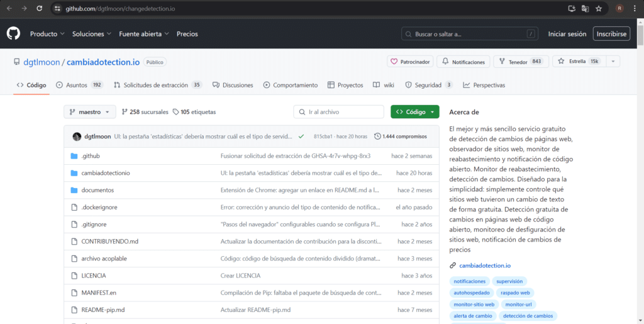Expand the star list dropdown arrow
This screenshot has width=644, height=324.
(613, 62)
